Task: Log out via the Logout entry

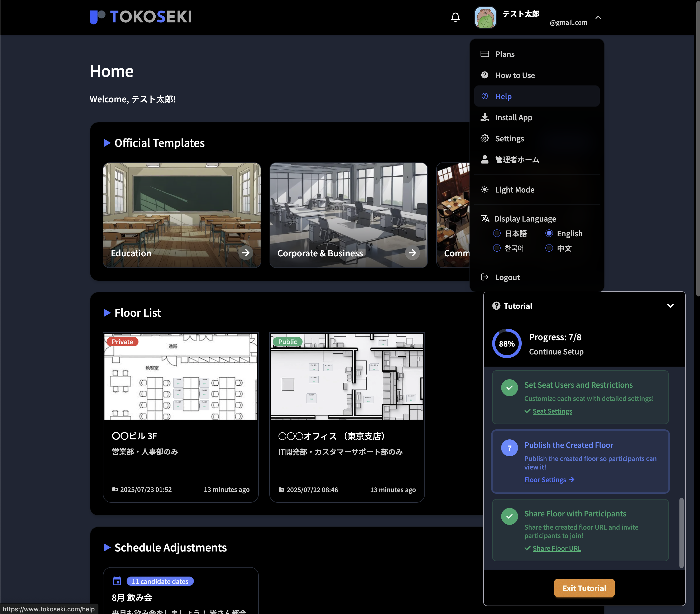Action: 537,277
